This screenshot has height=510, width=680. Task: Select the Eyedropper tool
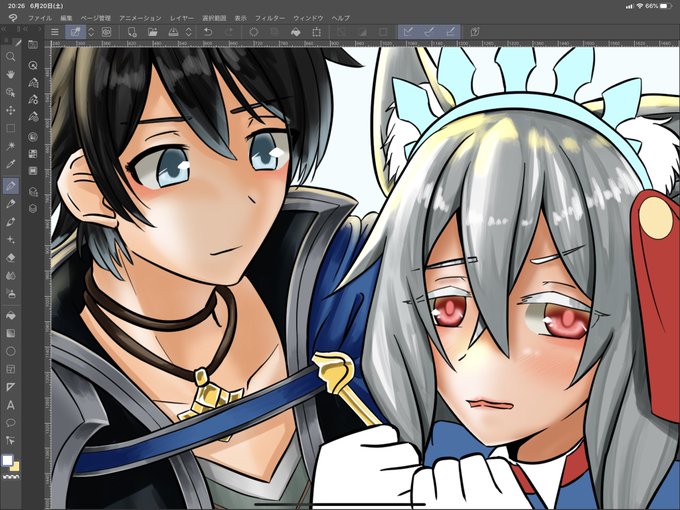pyautogui.click(x=11, y=164)
